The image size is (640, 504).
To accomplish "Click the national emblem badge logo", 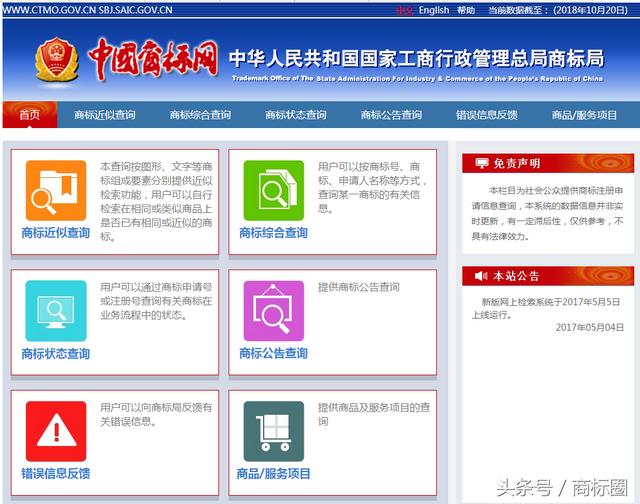I will (57, 60).
